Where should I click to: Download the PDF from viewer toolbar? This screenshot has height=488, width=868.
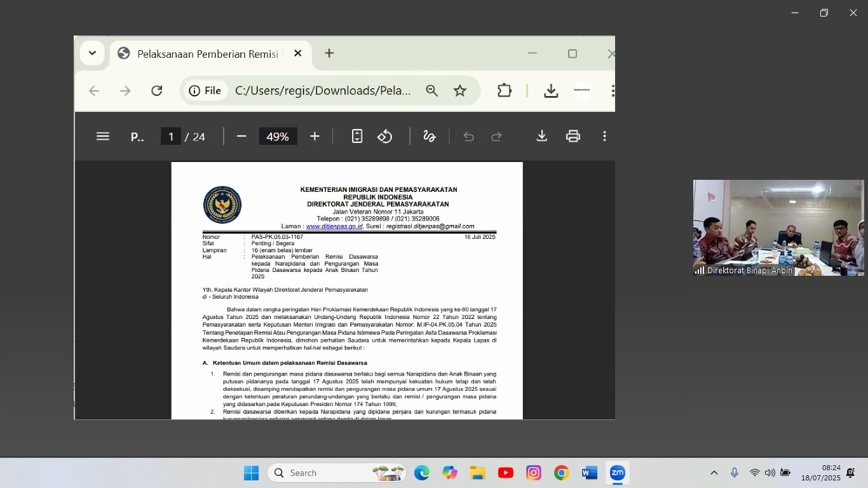click(x=541, y=137)
